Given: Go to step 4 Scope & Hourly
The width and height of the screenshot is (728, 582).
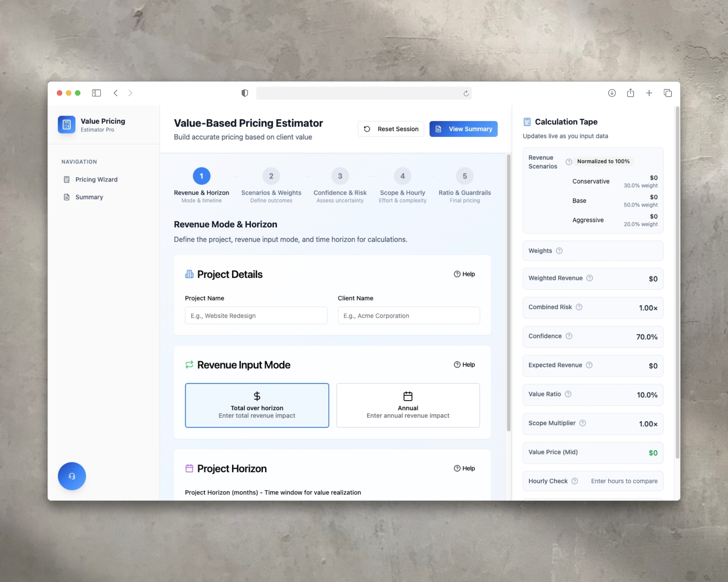Looking at the screenshot, I should [x=402, y=176].
